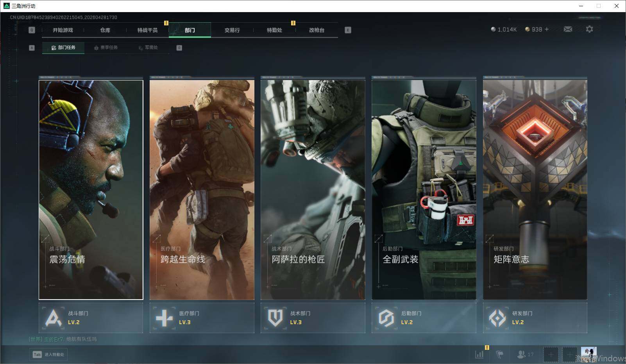Click the flag icon in bottom bar
The height and width of the screenshot is (364, 626).
pyautogui.click(x=499, y=354)
